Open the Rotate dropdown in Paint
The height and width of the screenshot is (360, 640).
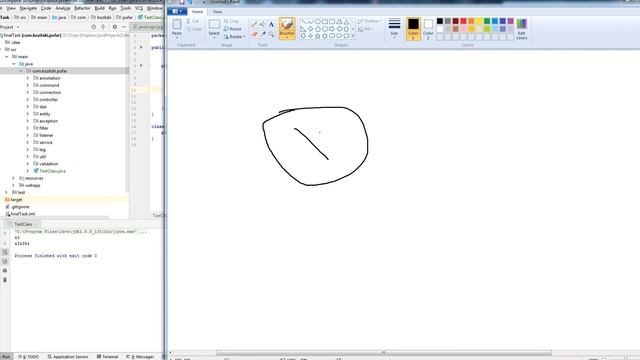click(234, 37)
